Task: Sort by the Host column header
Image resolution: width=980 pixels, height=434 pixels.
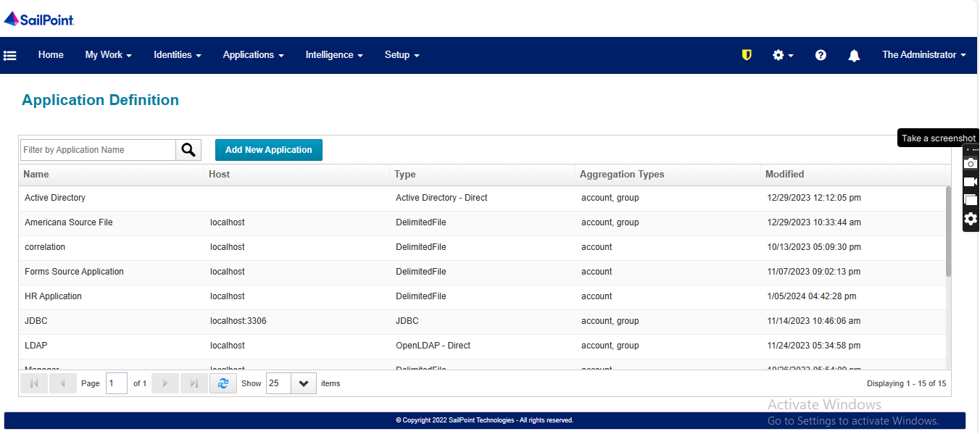Action: pyautogui.click(x=297, y=175)
